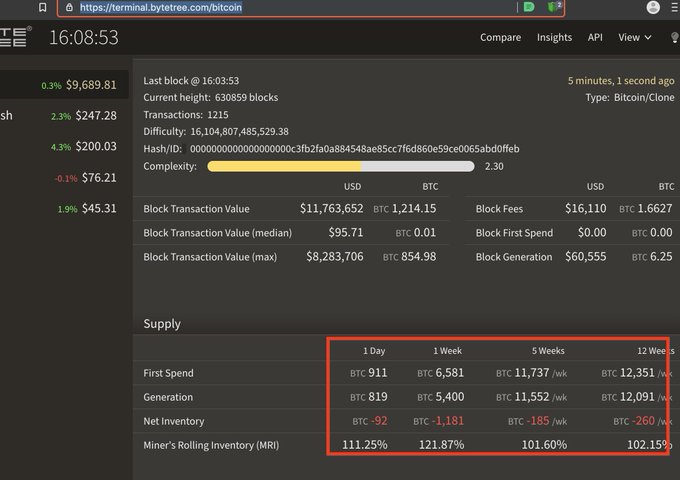Screen dimensions: 680x480
Task: Click Block Transaction Value (median) $95.71
Action: click(345, 232)
